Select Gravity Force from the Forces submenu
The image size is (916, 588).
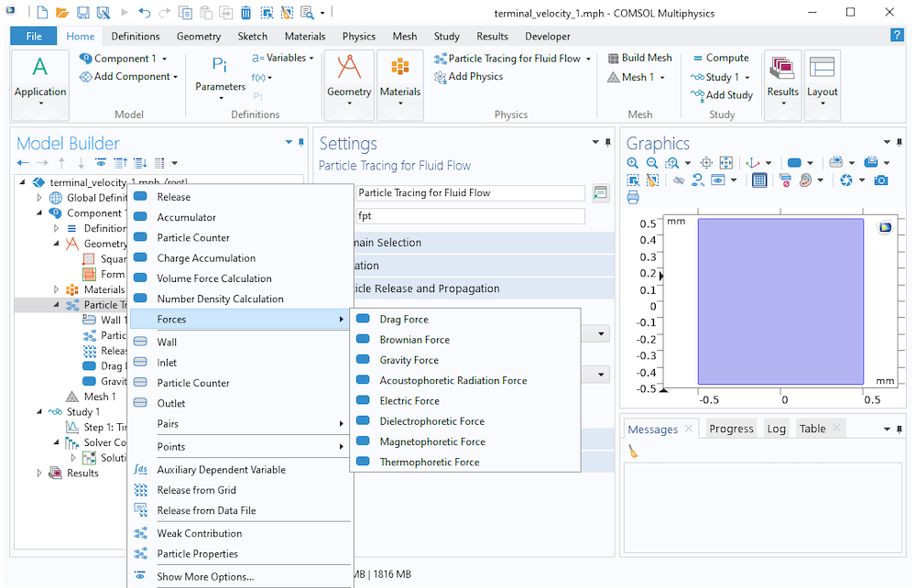(x=465, y=360)
